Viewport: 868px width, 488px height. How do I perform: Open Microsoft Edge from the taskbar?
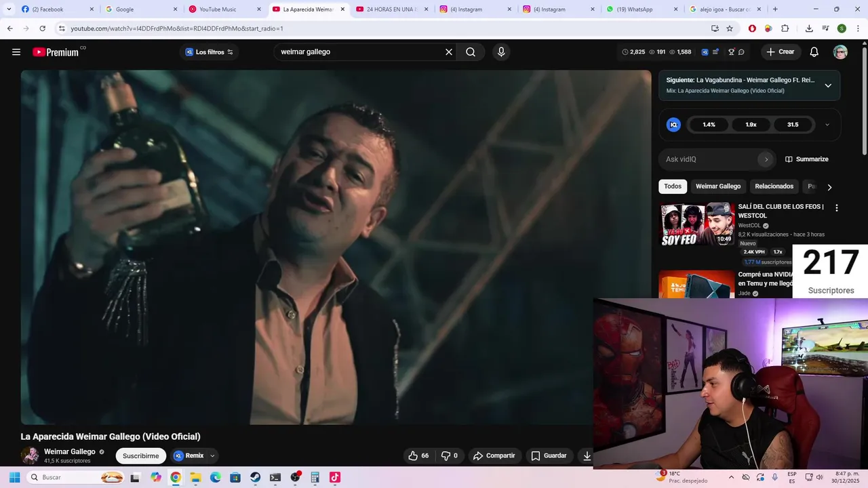point(215,477)
